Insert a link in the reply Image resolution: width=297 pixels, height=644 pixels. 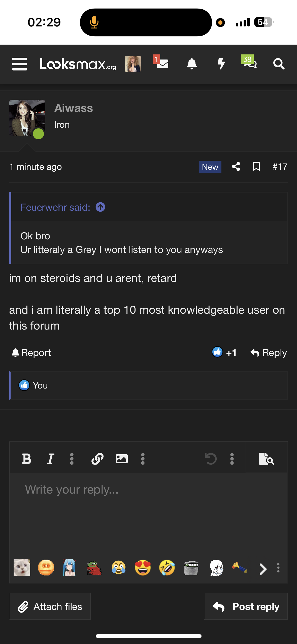[x=97, y=459]
